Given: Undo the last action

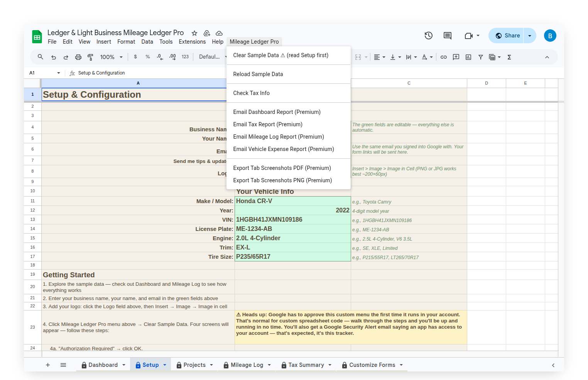Looking at the screenshot, I should [54, 57].
